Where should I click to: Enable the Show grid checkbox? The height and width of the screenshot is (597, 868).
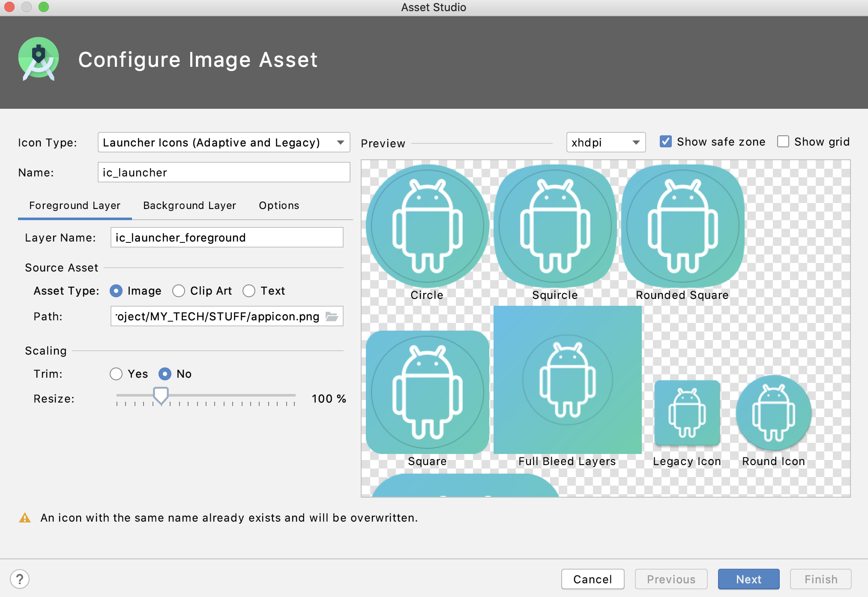point(783,142)
